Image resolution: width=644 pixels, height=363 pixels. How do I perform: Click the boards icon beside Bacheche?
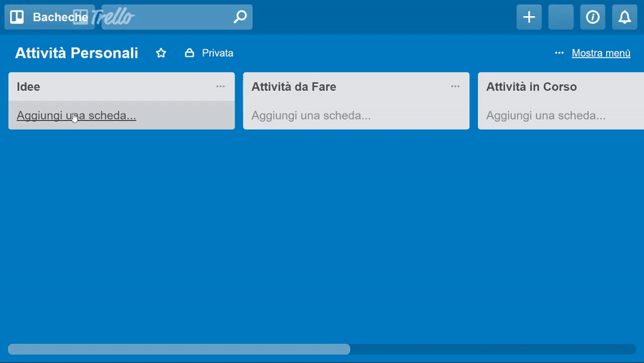(x=17, y=17)
